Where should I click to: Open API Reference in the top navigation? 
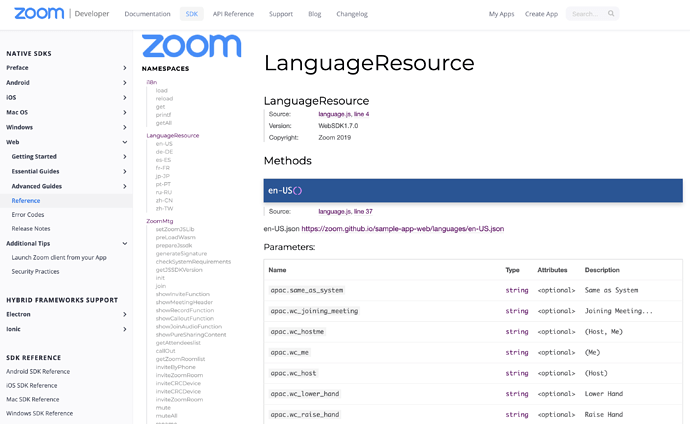pos(233,14)
